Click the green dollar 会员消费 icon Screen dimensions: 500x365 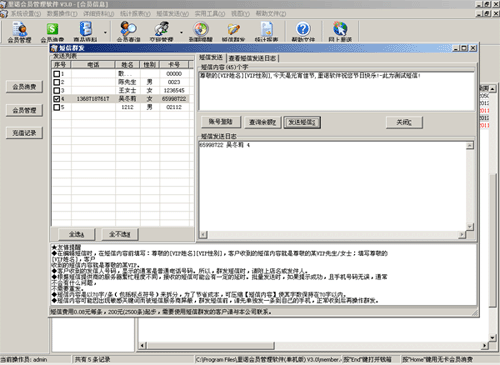(52, 32)
